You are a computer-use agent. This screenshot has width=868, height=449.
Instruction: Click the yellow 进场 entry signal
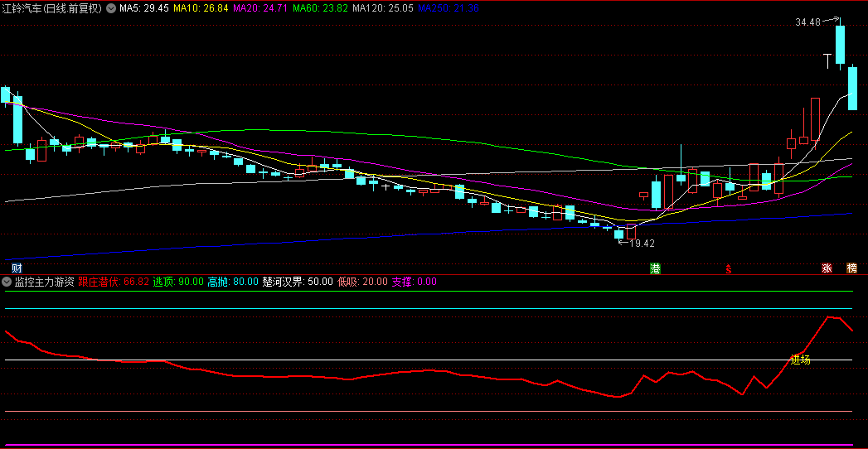click(x=800, y=360)
